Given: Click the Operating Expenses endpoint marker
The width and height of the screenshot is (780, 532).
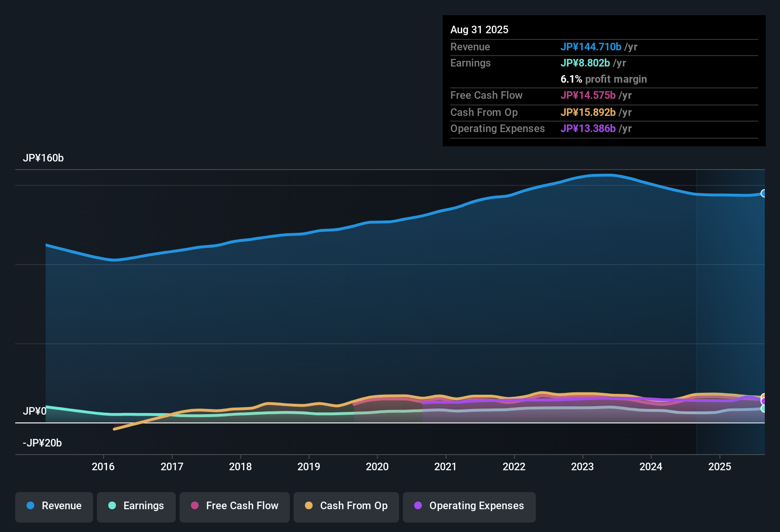Looking at the screenshot, I should [764, 401].
